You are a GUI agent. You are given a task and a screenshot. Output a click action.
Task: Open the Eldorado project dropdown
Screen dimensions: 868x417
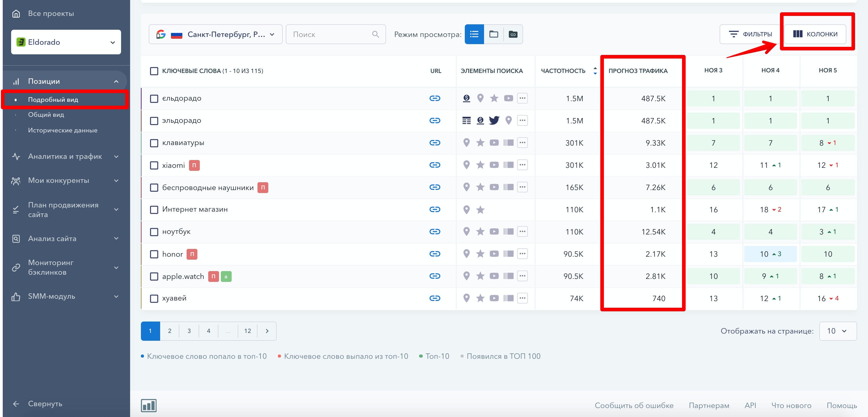66,42
